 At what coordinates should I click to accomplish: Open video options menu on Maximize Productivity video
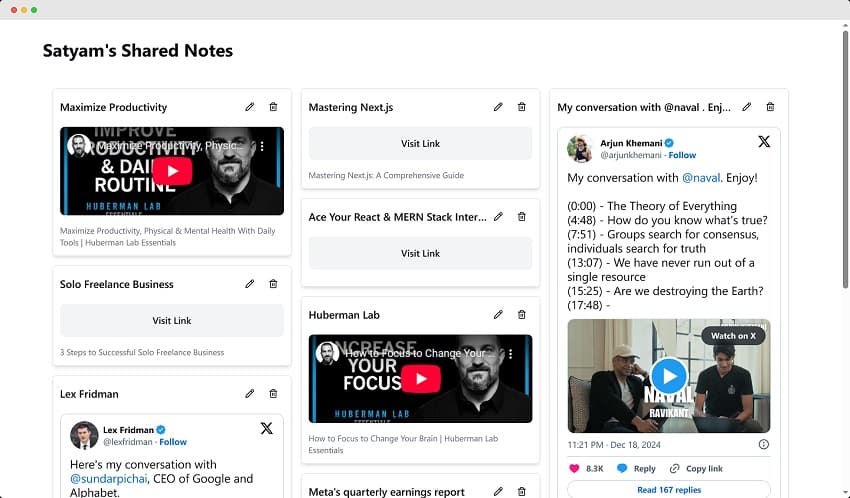262,146
